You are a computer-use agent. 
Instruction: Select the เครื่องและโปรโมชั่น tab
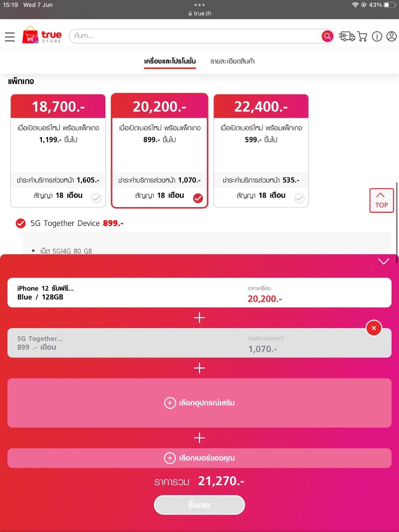click(x=170, y=61)
